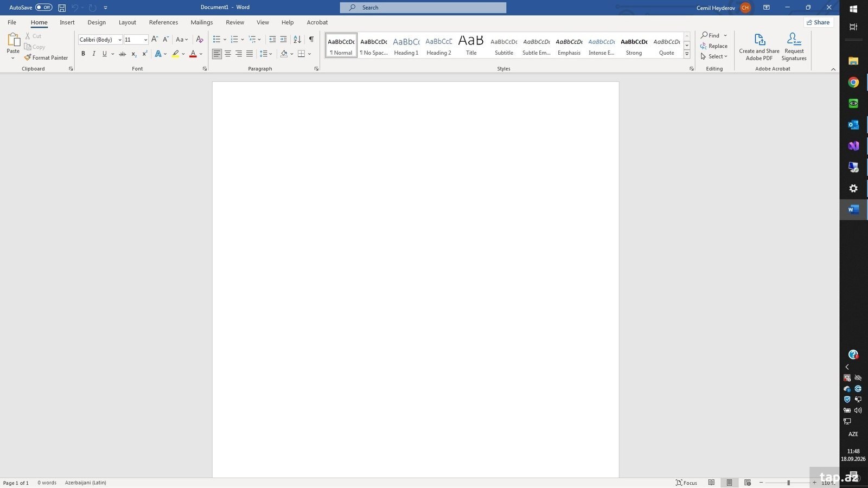Toggle Bold formatting
Image resolution: width=868 pixels, height=488 pixels.
point(83,54)
